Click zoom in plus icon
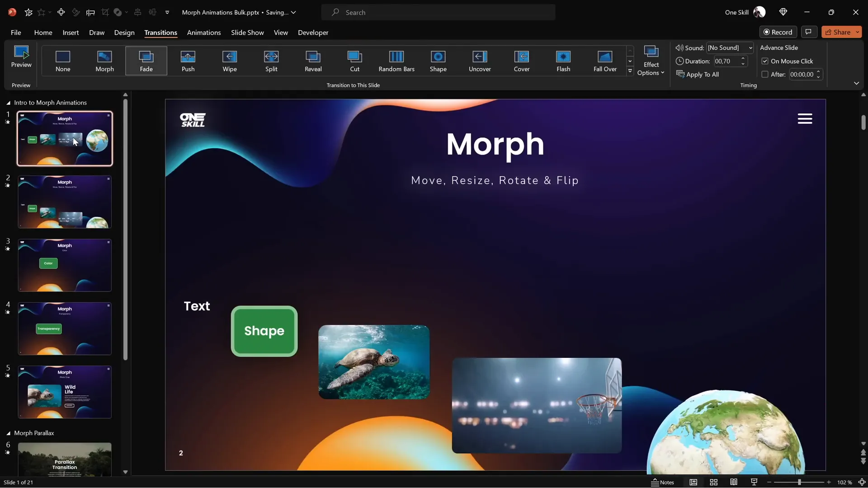 point(829,483)
